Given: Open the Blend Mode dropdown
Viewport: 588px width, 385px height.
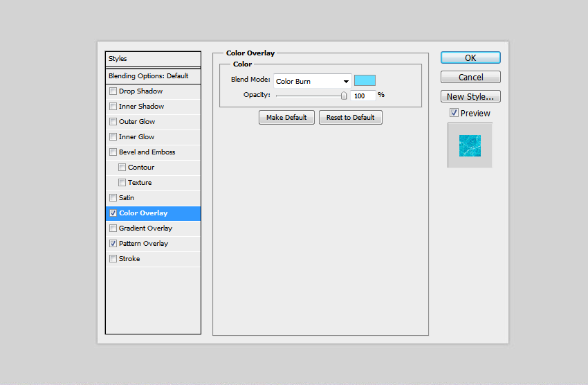Looking at the screenshot, I should [313, 81].
